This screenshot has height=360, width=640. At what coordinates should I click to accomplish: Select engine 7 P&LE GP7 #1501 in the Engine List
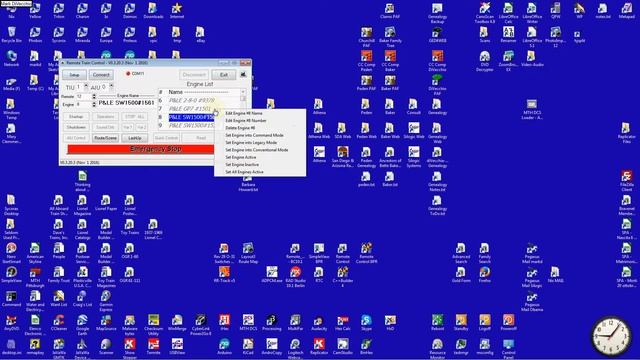186,109
